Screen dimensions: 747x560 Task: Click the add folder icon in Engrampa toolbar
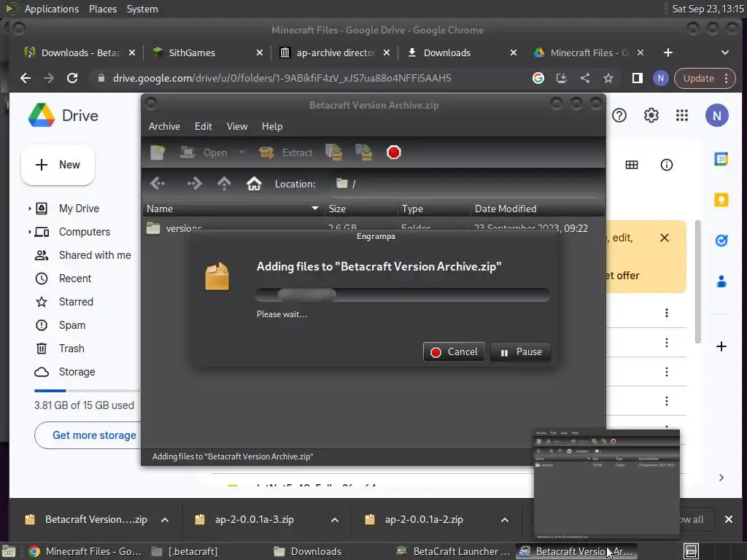click(x=364, y=152)
